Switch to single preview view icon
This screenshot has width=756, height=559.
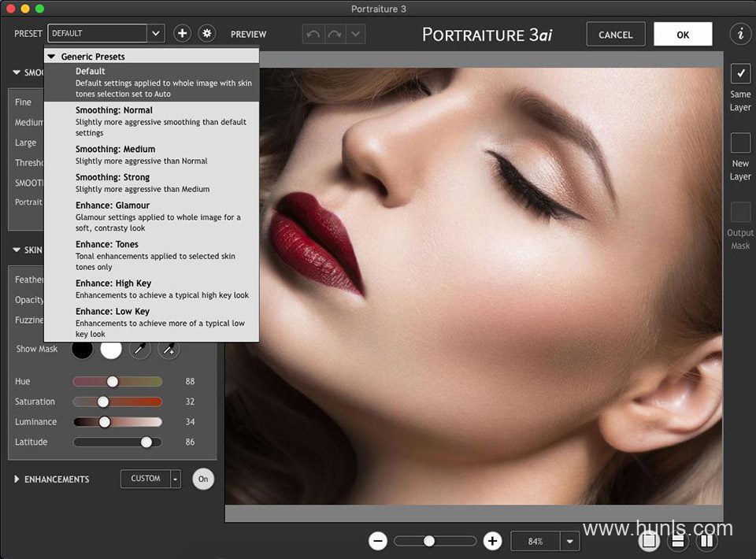pyautogui.click(x=649, y=541)
